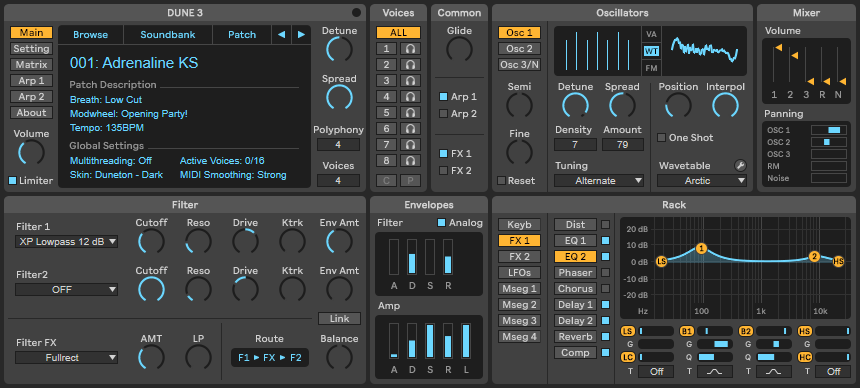Select the LS low shelf EQ band badge
This screenshot has width=860, height=388.
pyautogui.click(x=627, y=331)
